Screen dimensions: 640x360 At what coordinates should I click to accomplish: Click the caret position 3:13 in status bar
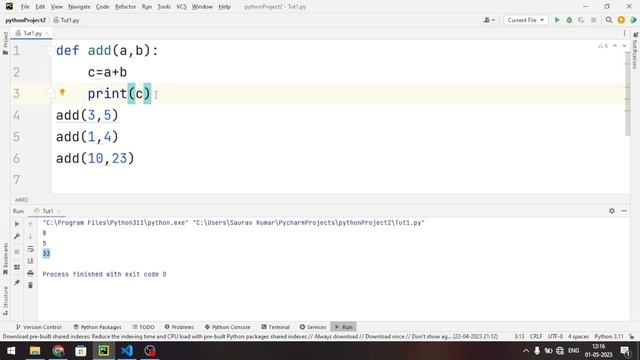[x=519, y=337]
